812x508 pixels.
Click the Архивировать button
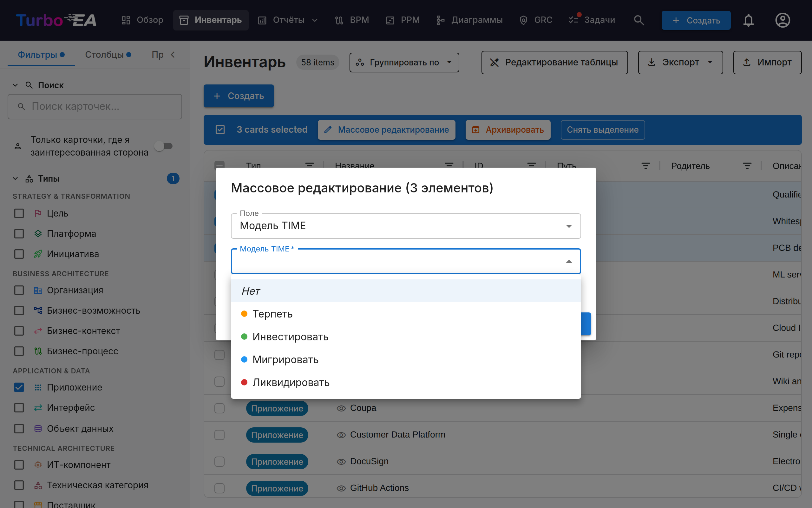[x=508, y=130]
